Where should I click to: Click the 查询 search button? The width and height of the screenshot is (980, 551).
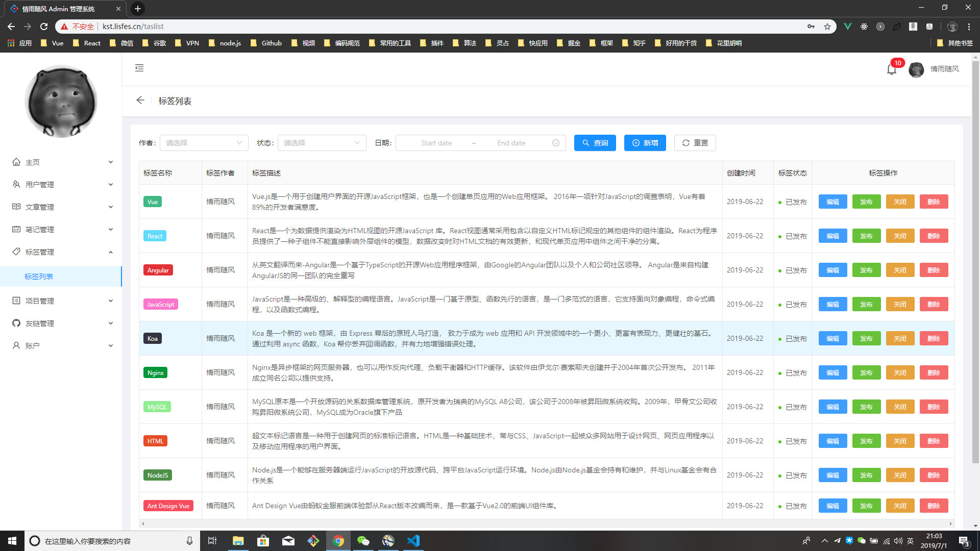pyautogui.click(x=595, y=143)
